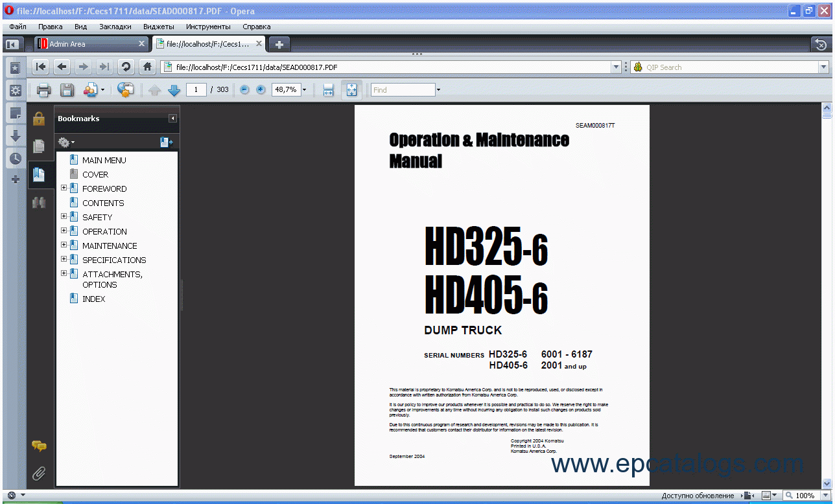Open the Справка menu

coord(257,27)
